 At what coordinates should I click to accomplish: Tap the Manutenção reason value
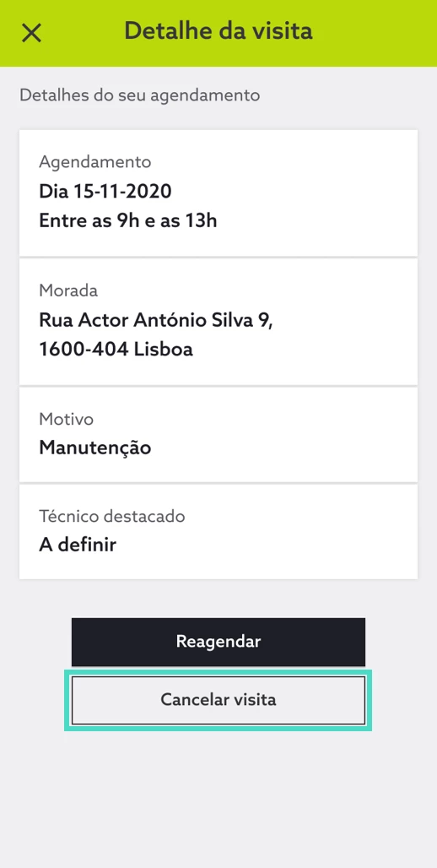[94, 448]
